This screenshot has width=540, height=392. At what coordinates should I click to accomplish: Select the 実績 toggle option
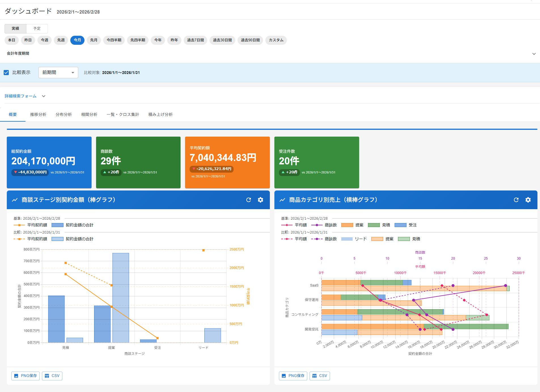click(x=15, y=29)
